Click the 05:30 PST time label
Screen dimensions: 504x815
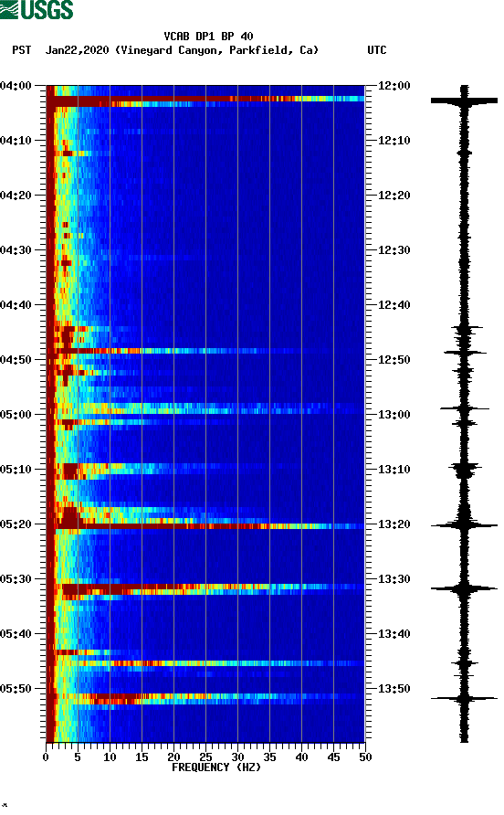pos(16,579)
